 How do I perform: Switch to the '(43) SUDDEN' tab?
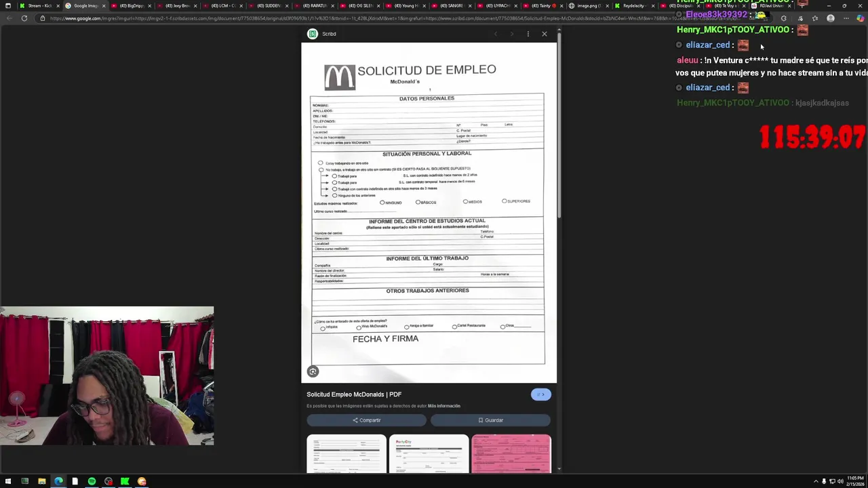point(269,5)
